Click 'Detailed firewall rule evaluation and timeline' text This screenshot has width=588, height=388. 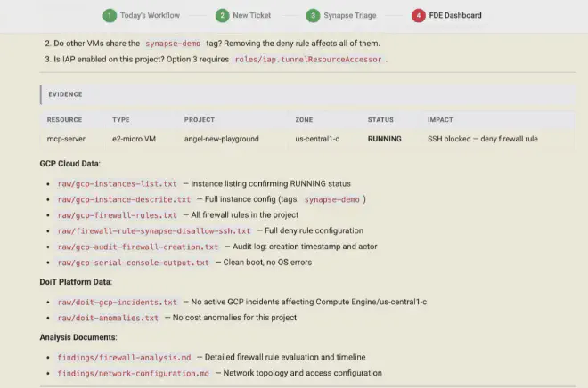pyautogui.click(x=285, y=357)
